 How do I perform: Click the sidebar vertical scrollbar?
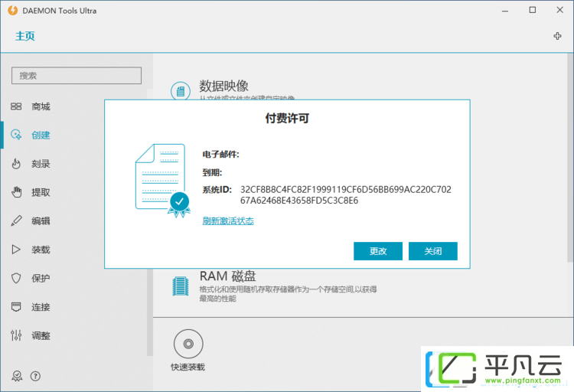(150, 222)
